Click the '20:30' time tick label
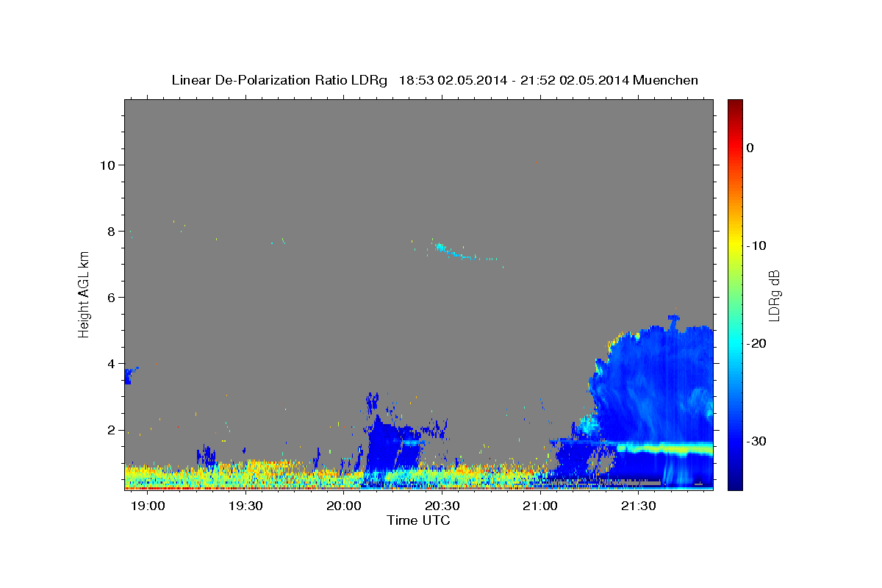Image resolution: width=882 pixels, height=588 pixels. coord(442,506)
